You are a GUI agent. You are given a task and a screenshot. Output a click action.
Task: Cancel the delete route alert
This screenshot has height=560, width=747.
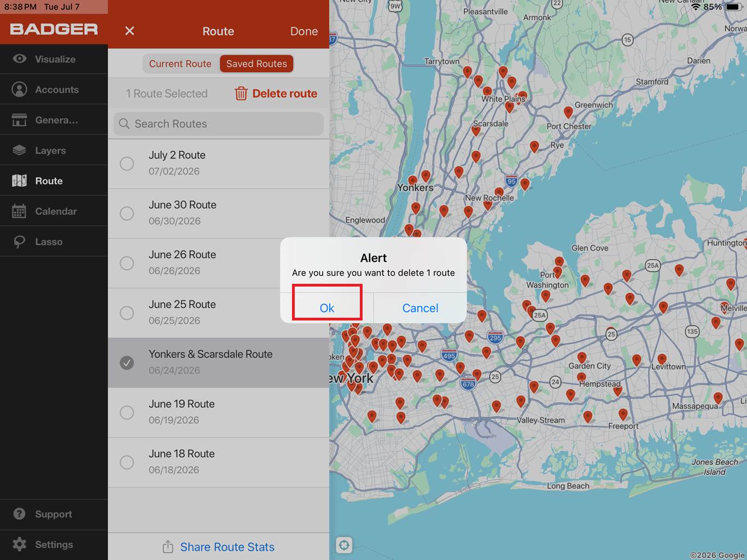(420, 308)
